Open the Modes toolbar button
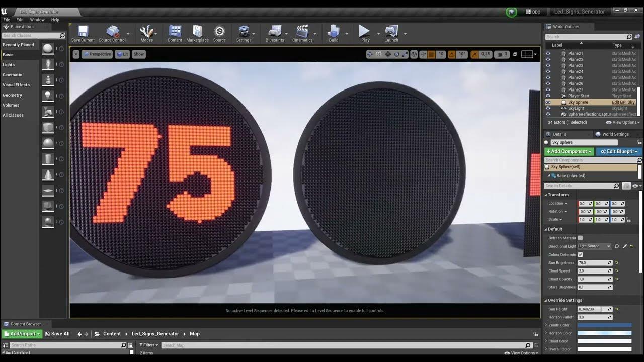The width and height of the screenshot is (644, 362). [x=146, y=33]
